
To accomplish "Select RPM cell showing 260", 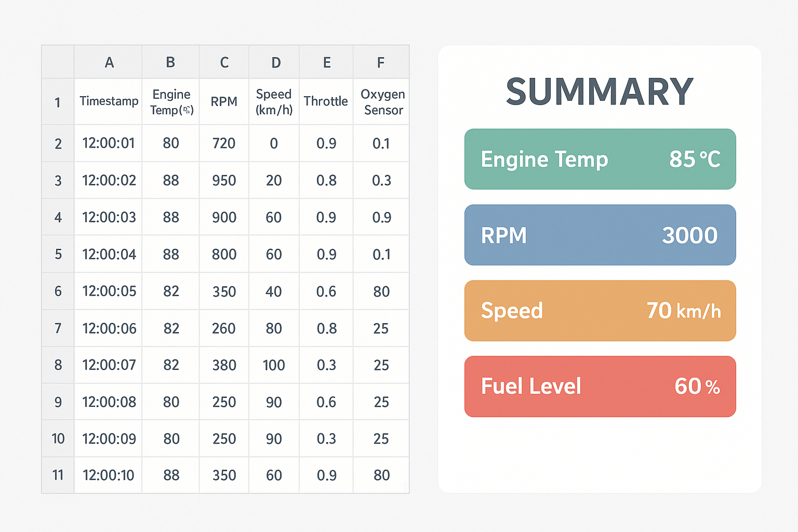I will (x=224, y=328).
